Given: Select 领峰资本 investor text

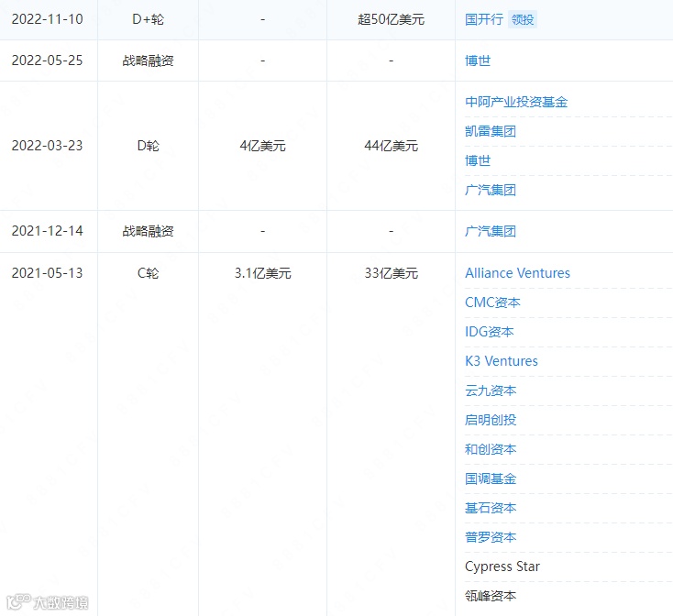Looking at the screenshot, I should coord(491,596).
